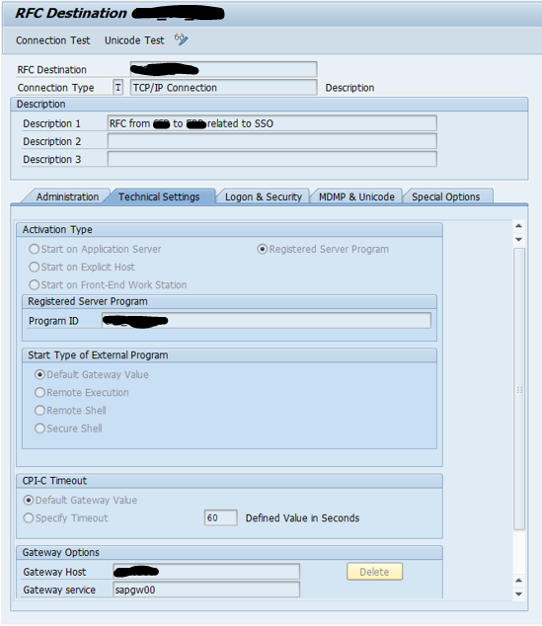
Task: Click the Connection Type 'T' code box
Action: pyautogui.click(x=118, y=87)
